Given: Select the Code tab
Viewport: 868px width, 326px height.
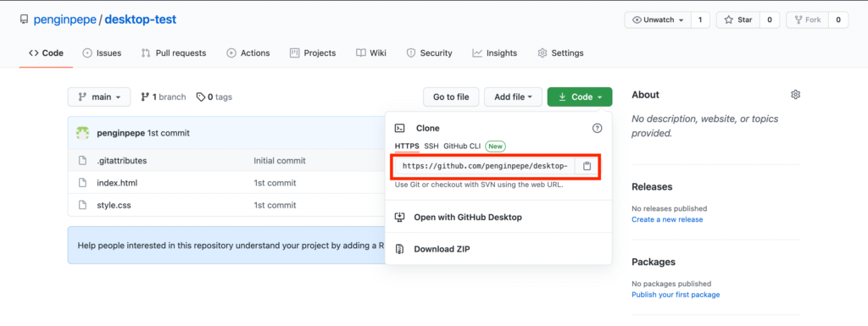Looking at the screenshot, I should (x=46, y=53).
